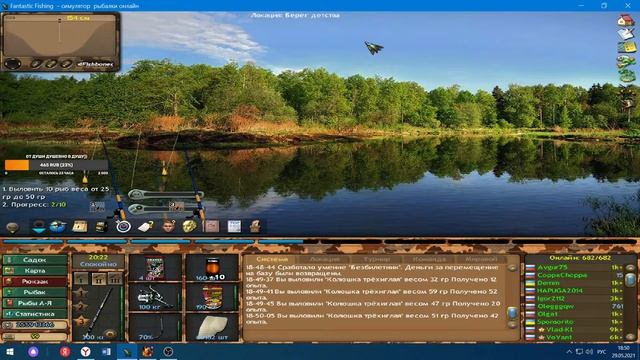640x360 pixels.
Task: Click the star preset 1
Action: coord(81,293)
